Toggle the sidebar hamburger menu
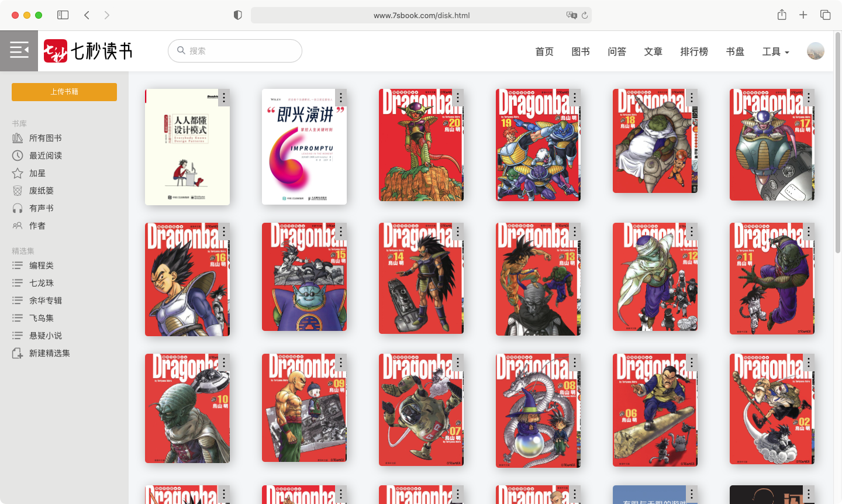The height and width of the screenshot is (504, 842). 19,51
